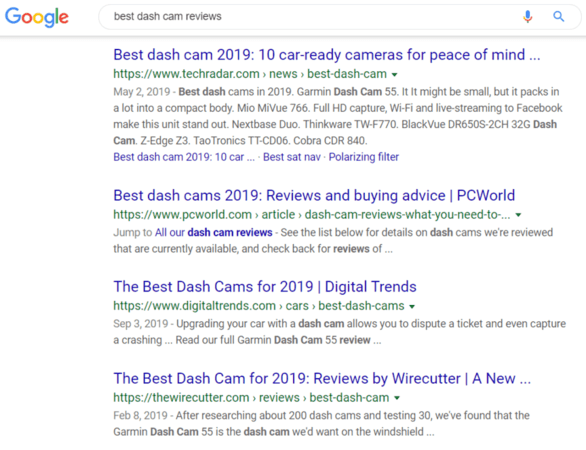The image size is (586, 450).
Task: Open 'Best dash cam 2019: 10 car-ready cameras' result
Action: pyautogui.click(x=327, y=55)
